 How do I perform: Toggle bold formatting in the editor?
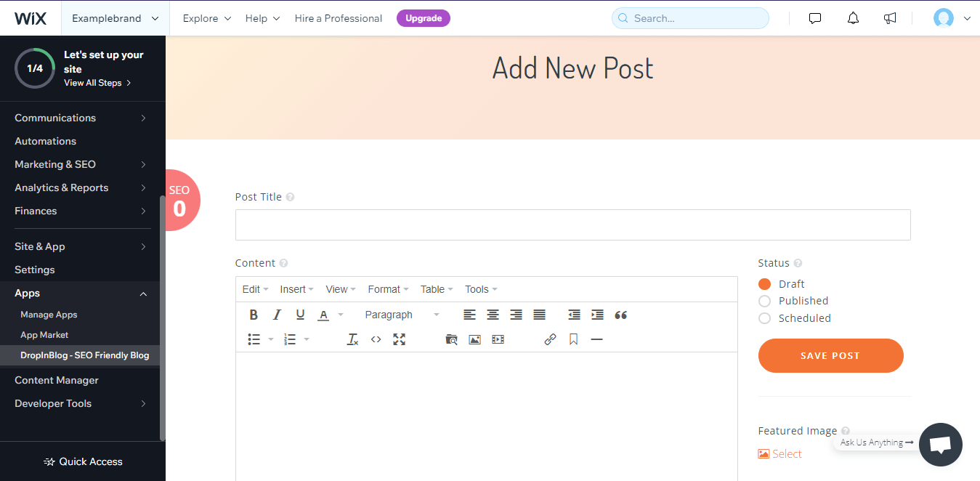click(x=254, y=314)
